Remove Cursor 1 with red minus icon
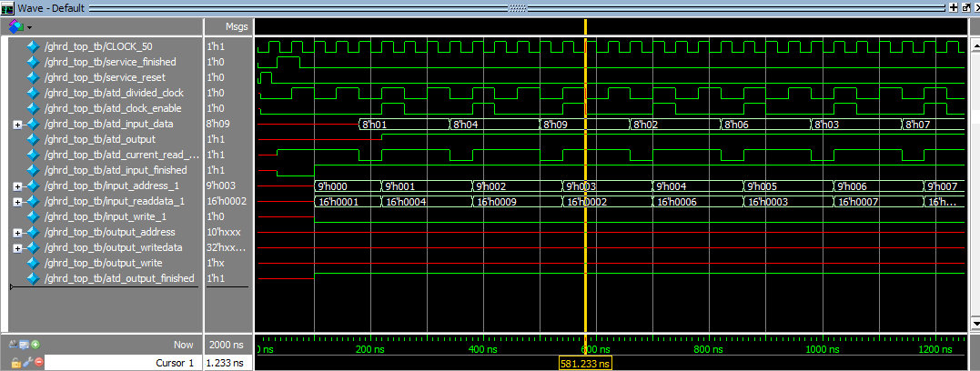This screenshot has width=980, height=371. click(38, 362)
